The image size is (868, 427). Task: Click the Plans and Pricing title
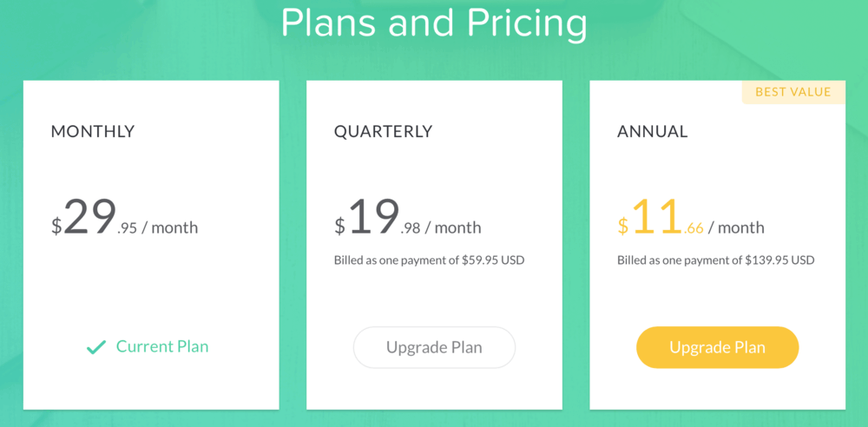tap(433, 23)
